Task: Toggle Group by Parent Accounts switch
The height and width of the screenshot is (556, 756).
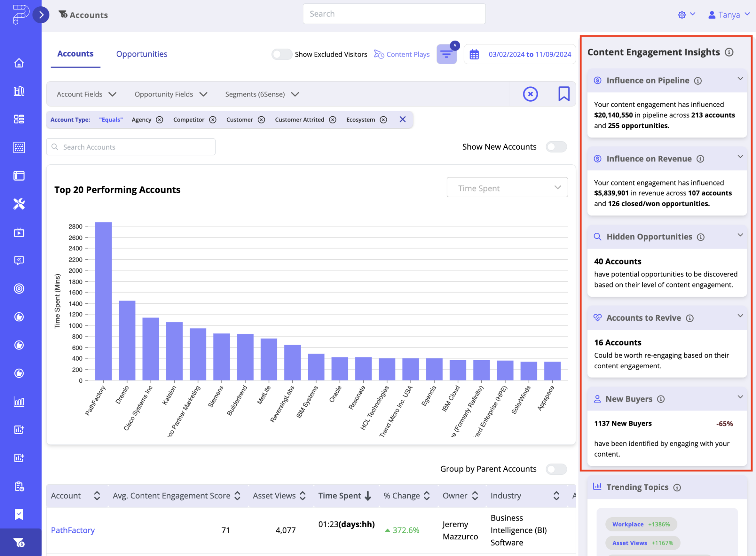Action: tap(556, 469)
